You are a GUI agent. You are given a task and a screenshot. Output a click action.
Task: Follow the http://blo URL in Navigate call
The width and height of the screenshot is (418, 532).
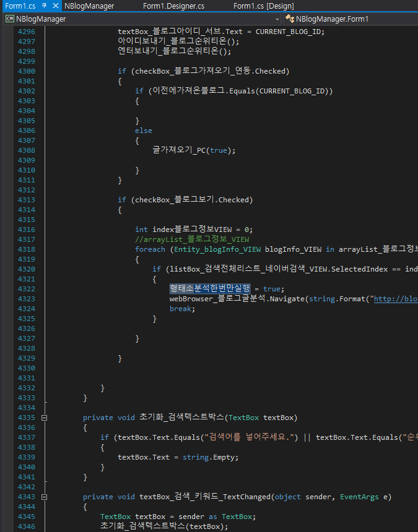(x=396, y=299)
